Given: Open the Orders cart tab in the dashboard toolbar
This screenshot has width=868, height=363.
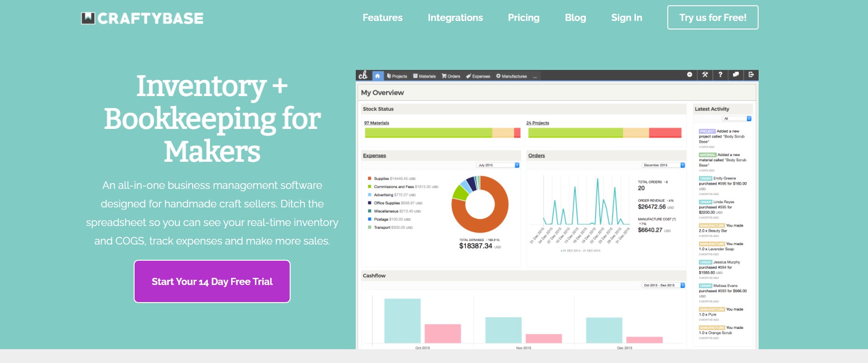Looking at the screenshot, I should [x=451, y=76].
